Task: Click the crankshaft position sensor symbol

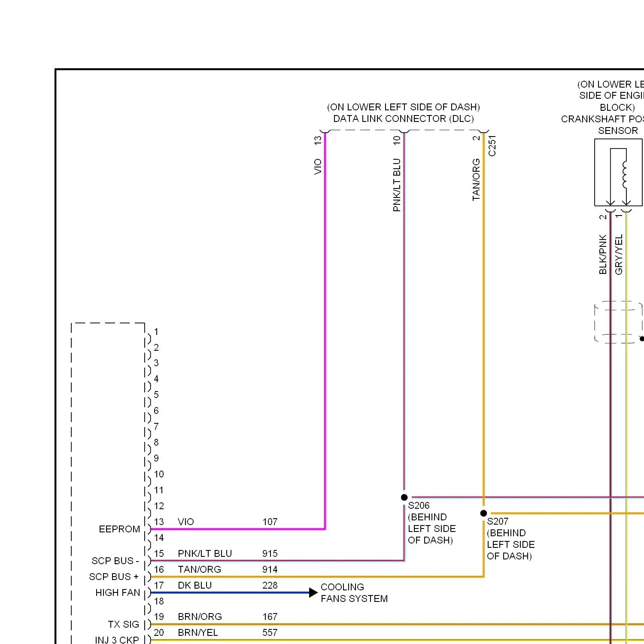Action: pos(618,172)
